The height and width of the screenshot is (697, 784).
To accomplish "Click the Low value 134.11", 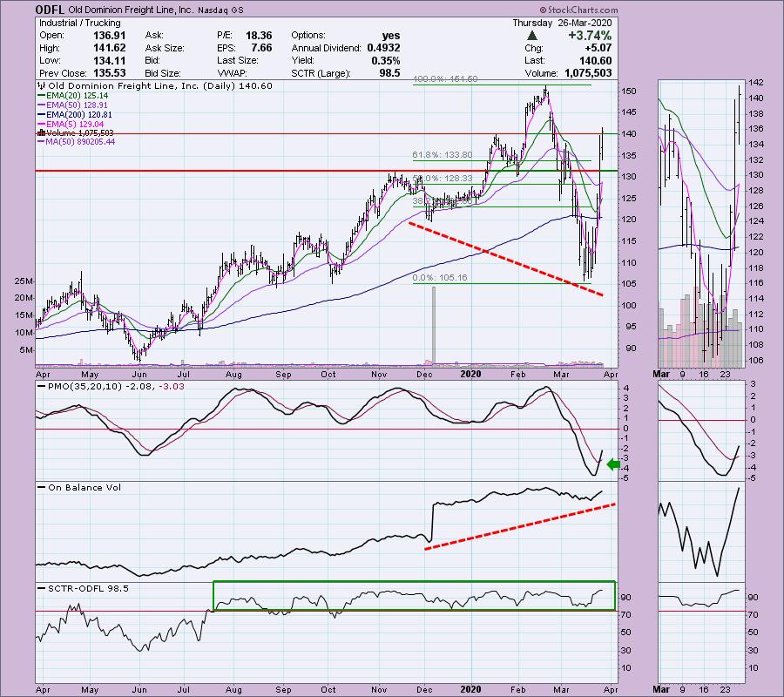I will (x=109, y=60).
